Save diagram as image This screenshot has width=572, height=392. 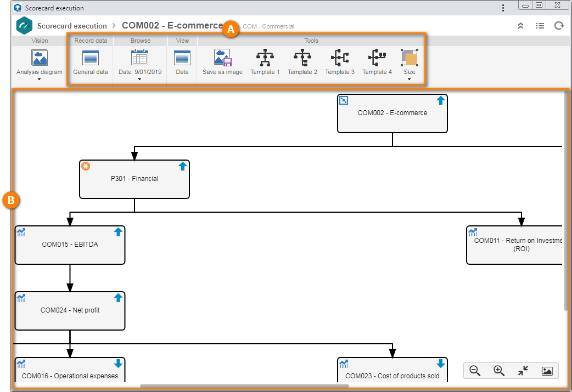point(222,63)
